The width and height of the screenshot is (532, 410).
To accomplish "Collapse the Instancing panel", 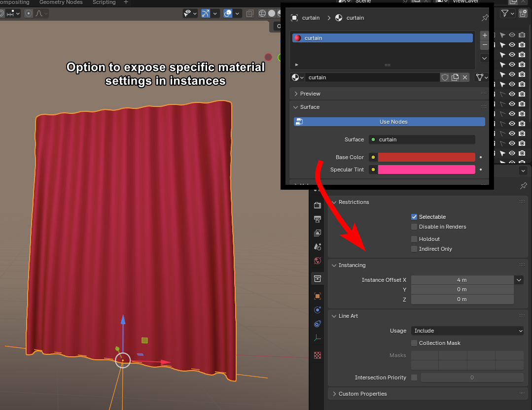I will pyautogui.click(x=334, y=265).
